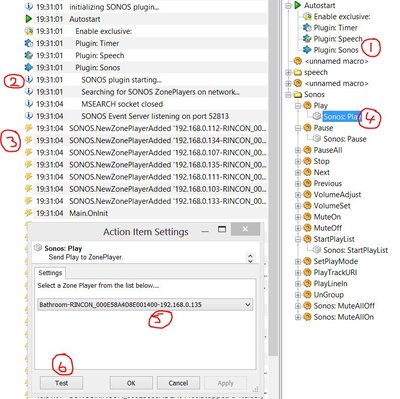Click the Plugin: Sonos icon in the tree
Screen dimensions: 400x399
tap(307, 50)
